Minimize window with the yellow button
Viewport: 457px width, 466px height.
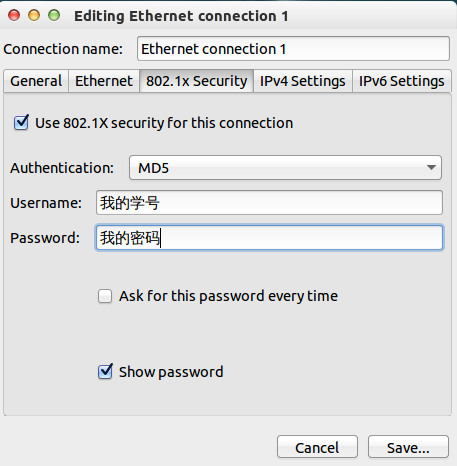tap(34, 15)
